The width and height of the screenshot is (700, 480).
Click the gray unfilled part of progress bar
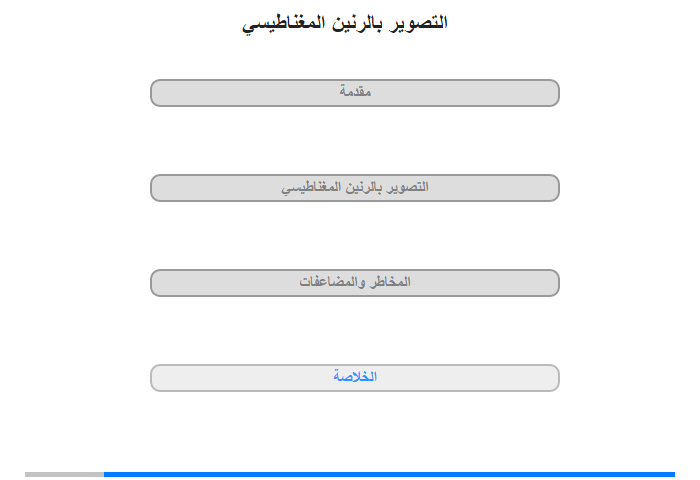pyautogui.click(x=64, y=474)
